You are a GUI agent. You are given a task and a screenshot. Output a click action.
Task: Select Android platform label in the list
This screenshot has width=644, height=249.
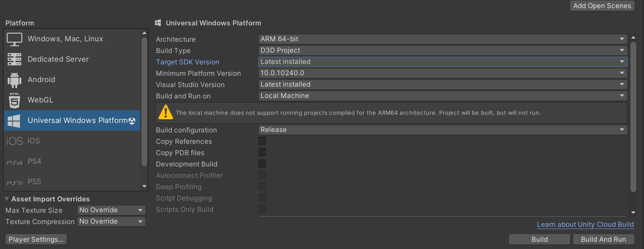pyautogui.click(x=41, y=80)
